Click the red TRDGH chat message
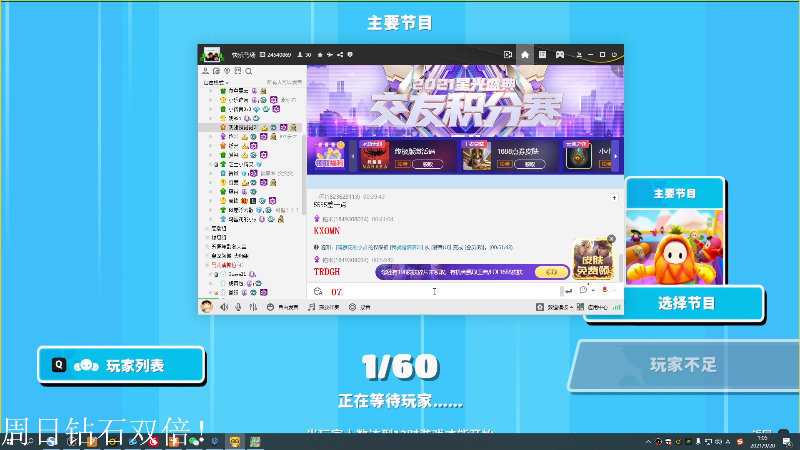 coord(327,271)
